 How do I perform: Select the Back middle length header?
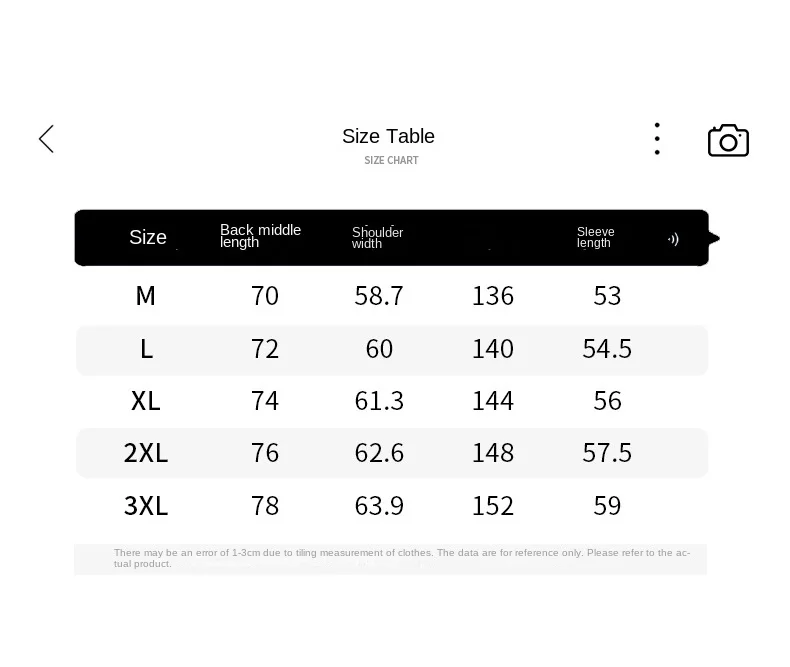[260, 236]
